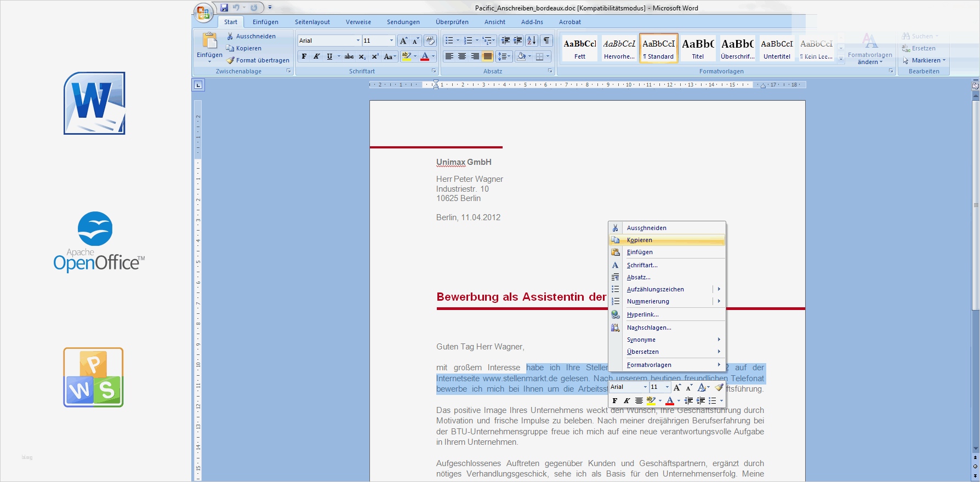980x482 pixels.
Task: Toggle strikethrough formatting in Schriftart group
Action: click(x=349, y=56)
